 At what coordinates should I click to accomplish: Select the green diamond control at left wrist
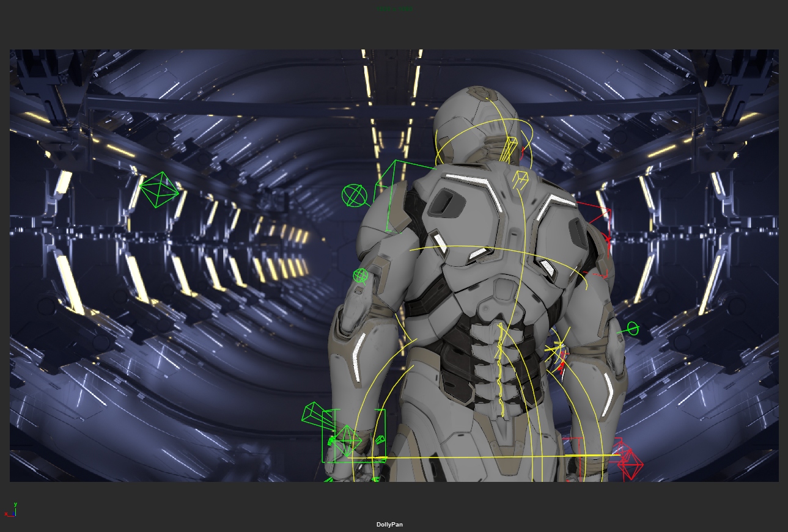(347, 440)
